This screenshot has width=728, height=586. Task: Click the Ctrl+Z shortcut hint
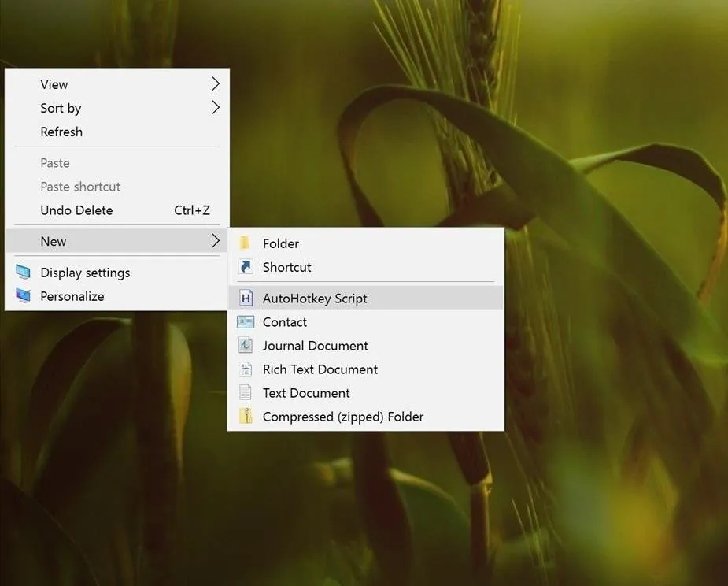[192, 210]
